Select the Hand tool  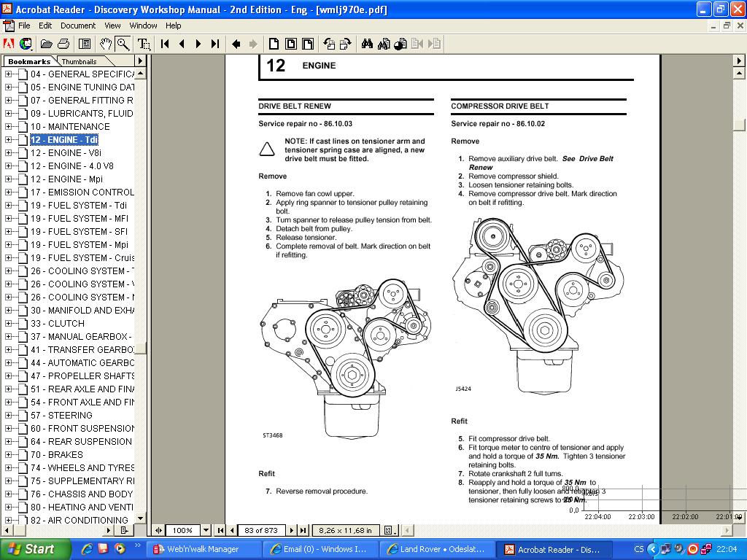107,44
